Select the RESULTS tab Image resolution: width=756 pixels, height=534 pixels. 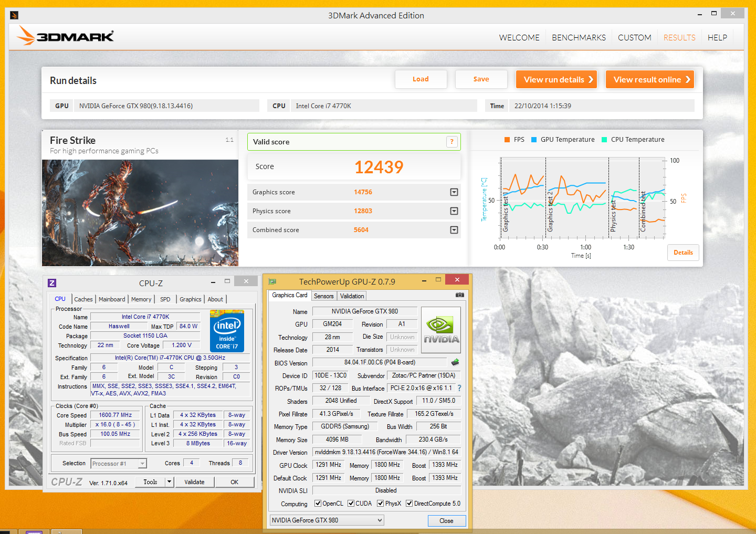[679, 37]
